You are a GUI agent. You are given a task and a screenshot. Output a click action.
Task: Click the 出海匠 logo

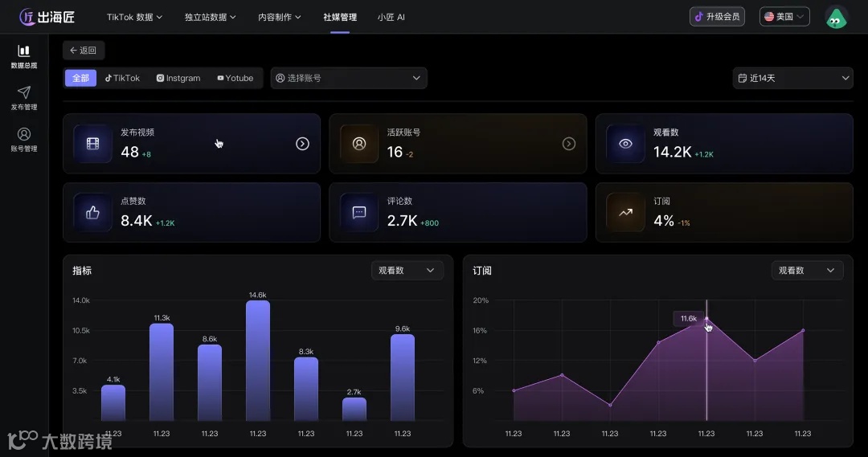tap(47, 17)
